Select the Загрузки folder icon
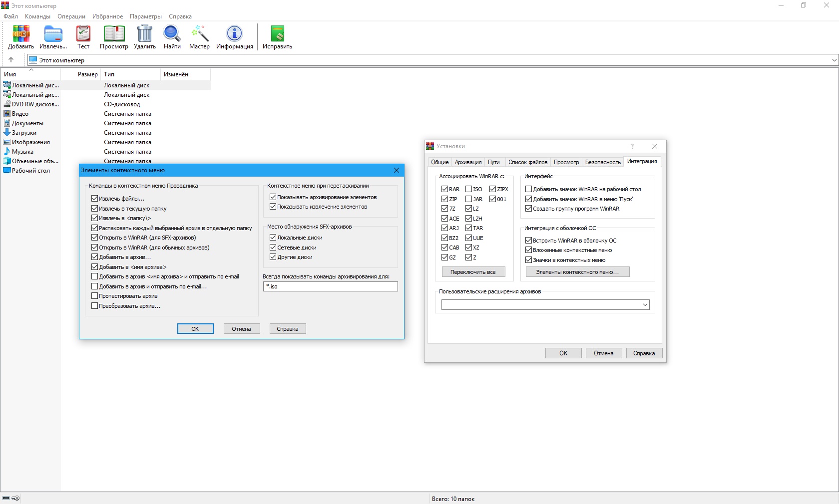 [x=7, y=133]
